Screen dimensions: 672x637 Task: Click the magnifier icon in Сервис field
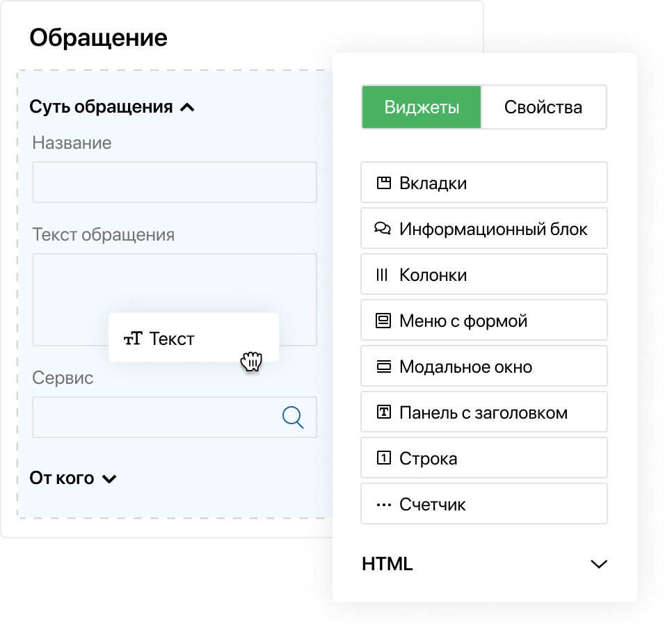[x=293, y=417]
